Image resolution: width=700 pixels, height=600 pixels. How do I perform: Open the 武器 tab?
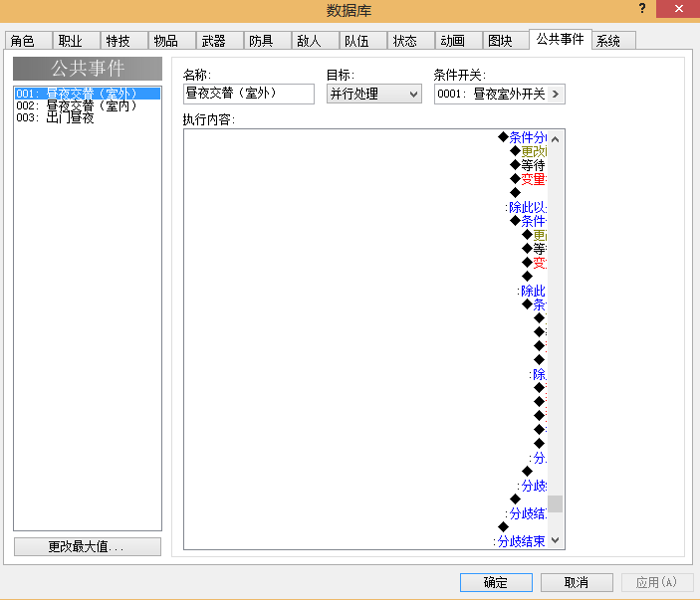220,41
